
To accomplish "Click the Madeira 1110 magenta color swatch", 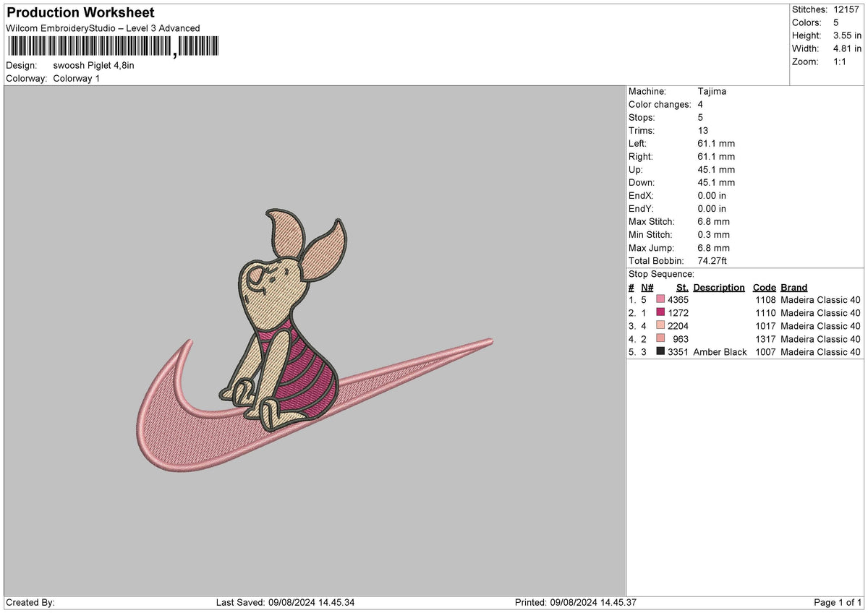I will (x=660, y=313).
